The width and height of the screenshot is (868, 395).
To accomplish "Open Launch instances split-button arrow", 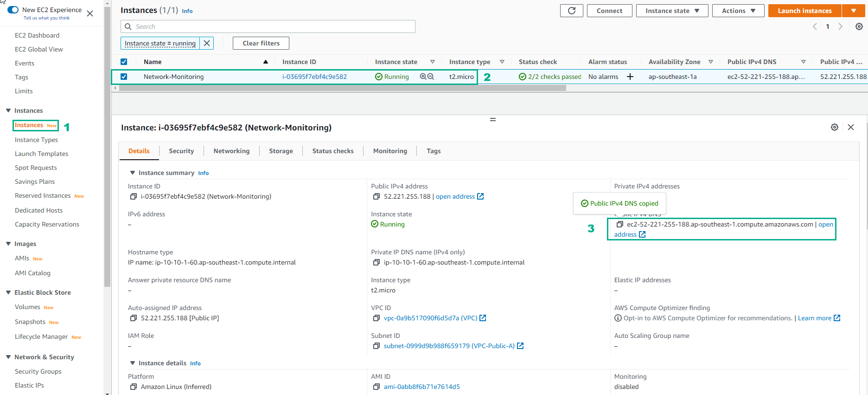I will [x=854, y=11].
